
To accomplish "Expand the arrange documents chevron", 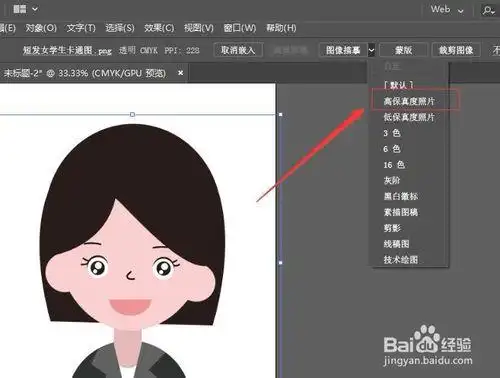I will [35, 9].
